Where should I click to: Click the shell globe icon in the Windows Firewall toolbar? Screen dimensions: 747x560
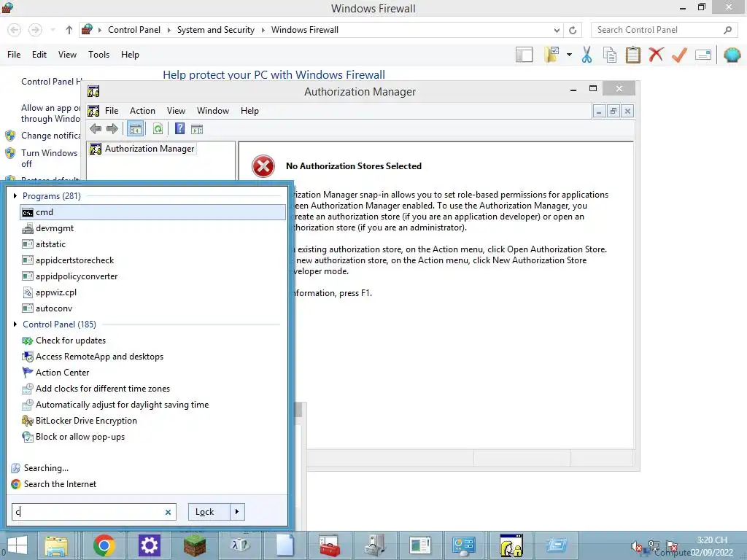732,55
